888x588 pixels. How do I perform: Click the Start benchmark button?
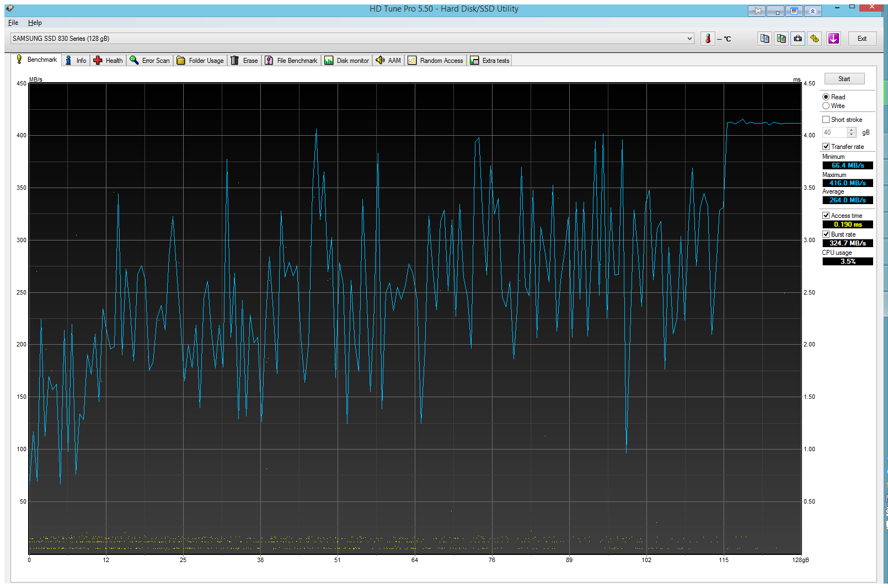point(844,79)
